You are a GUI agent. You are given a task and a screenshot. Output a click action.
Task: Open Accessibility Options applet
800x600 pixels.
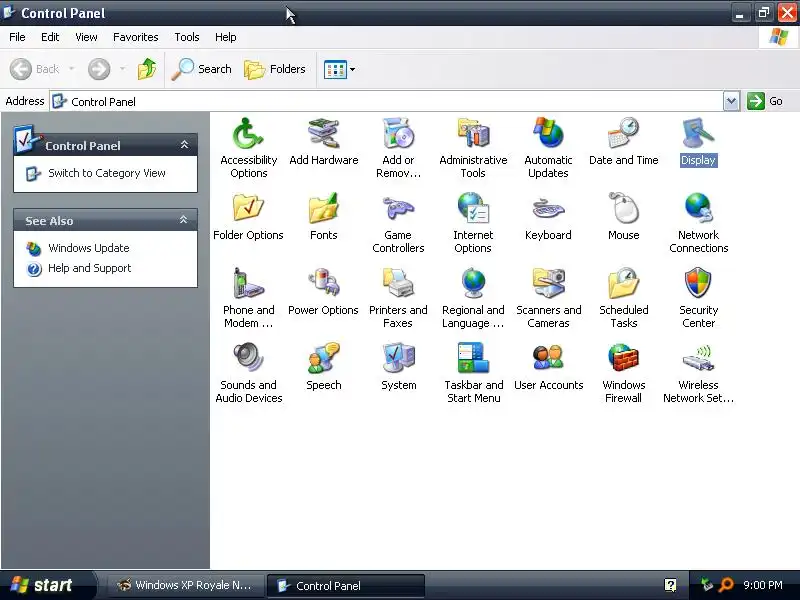click(248, 133)
